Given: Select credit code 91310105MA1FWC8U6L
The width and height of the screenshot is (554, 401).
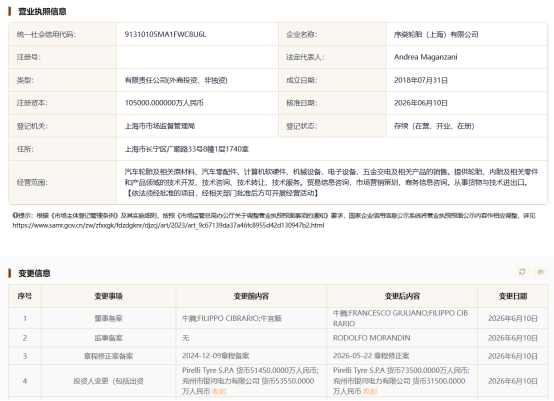Looking at the screenshot, I should pos(165,34).
